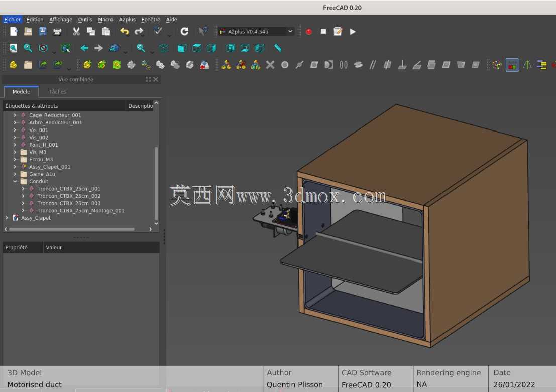Select Arbre_Reducteur_001 in the tree
This screenshot has height=392, width=556.
coord(55,122)
